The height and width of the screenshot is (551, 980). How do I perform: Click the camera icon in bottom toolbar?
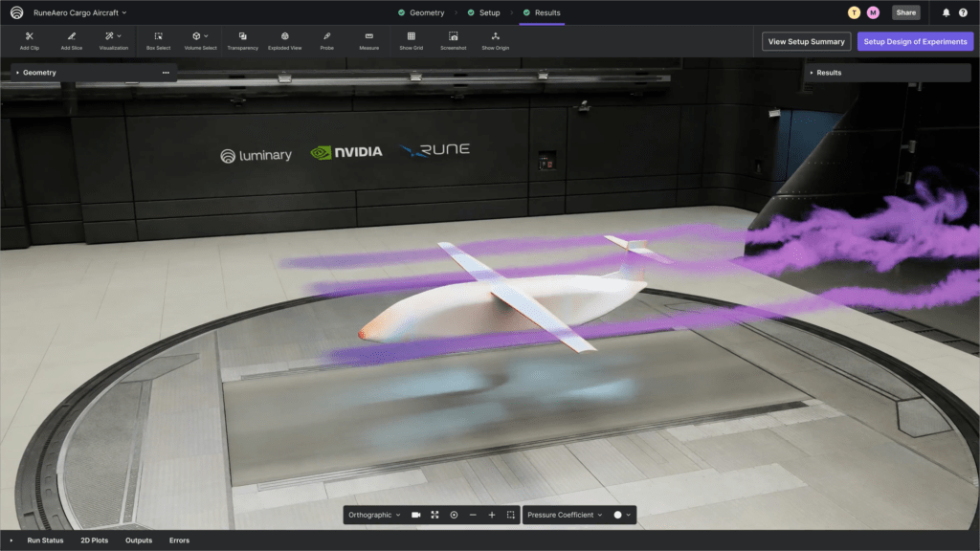[x=416, y=515]
